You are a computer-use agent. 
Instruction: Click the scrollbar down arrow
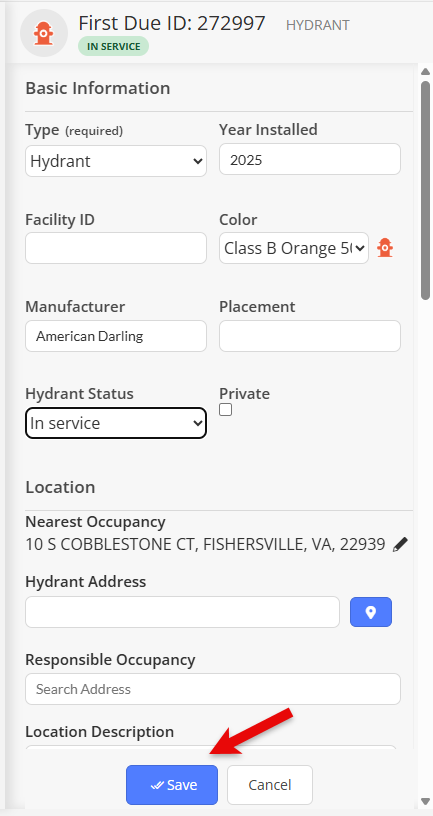click(425, 801)
